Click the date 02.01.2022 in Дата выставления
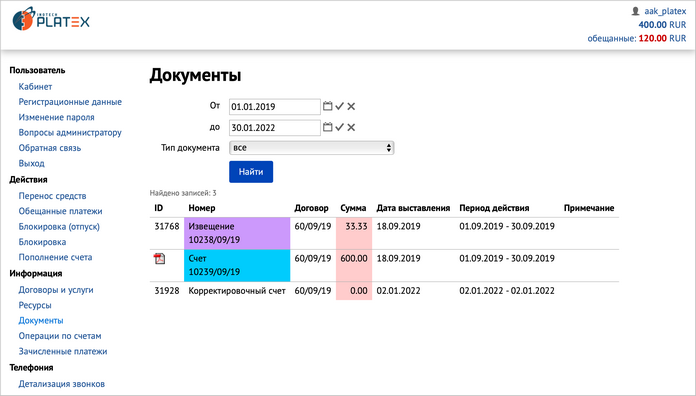The width and height of the screenshot is (696, 396). pyautogui.click(x=399, y=291)
